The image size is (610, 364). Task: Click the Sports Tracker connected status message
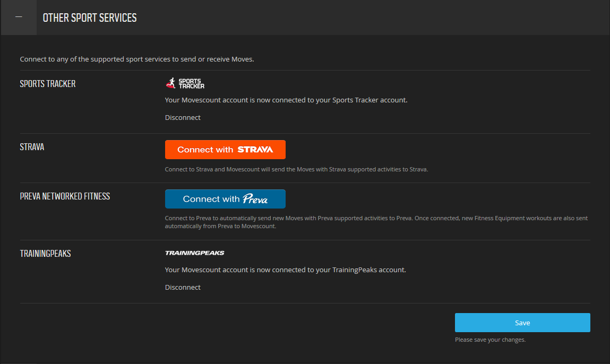pyautogui.click(x=286, y=100)
